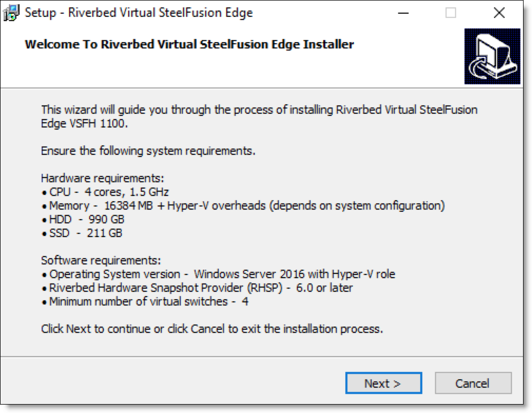
Task: Click the Welcome To Riverbed installer heading
Action: click(x=189, y=44)
